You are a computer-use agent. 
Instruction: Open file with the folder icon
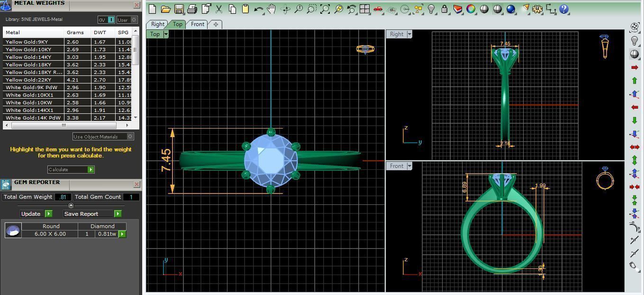click(x=165, y=9)
